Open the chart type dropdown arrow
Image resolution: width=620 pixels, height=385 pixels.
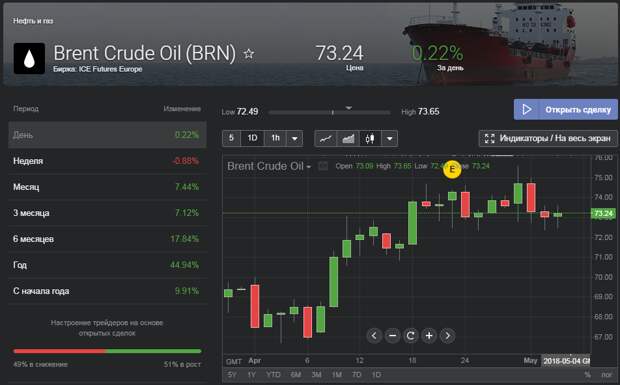pos(389,138)
